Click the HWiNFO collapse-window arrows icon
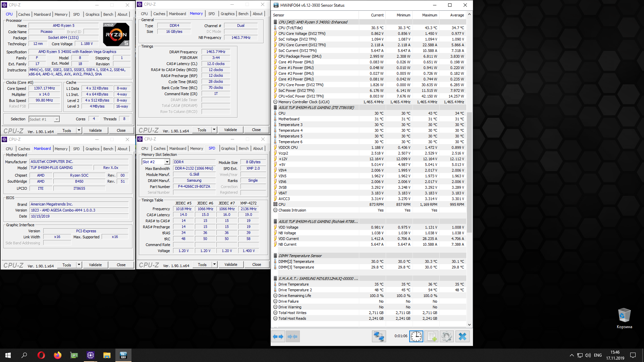 [292, 337]
